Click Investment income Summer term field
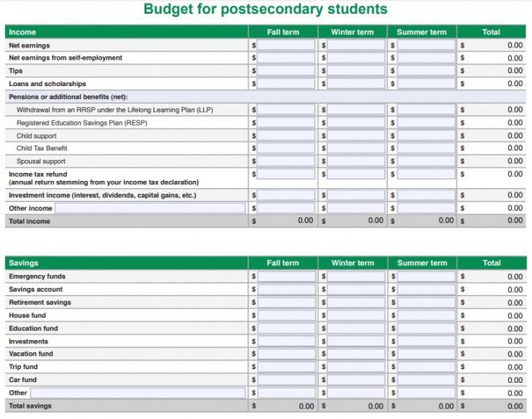 (426, 195)
